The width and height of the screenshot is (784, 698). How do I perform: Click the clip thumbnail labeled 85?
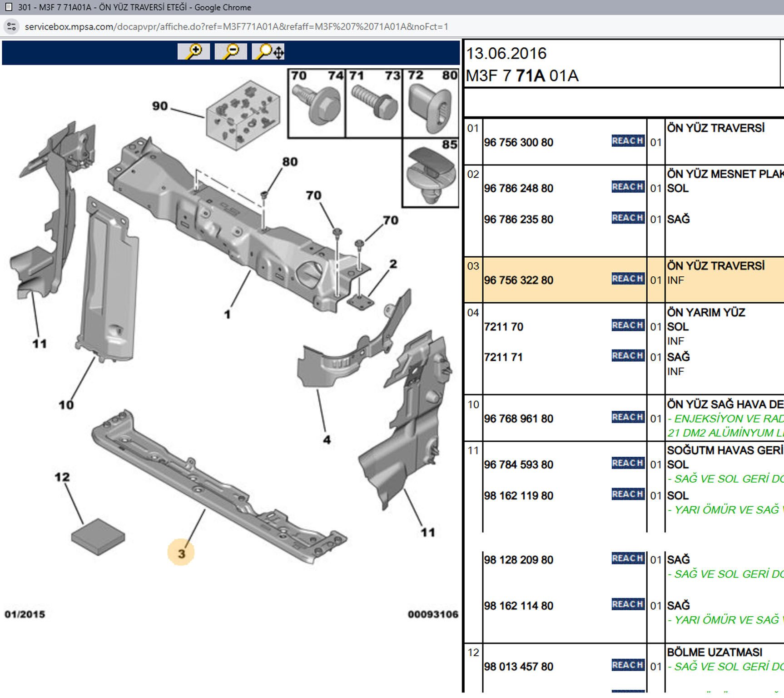tap(431, 174)
